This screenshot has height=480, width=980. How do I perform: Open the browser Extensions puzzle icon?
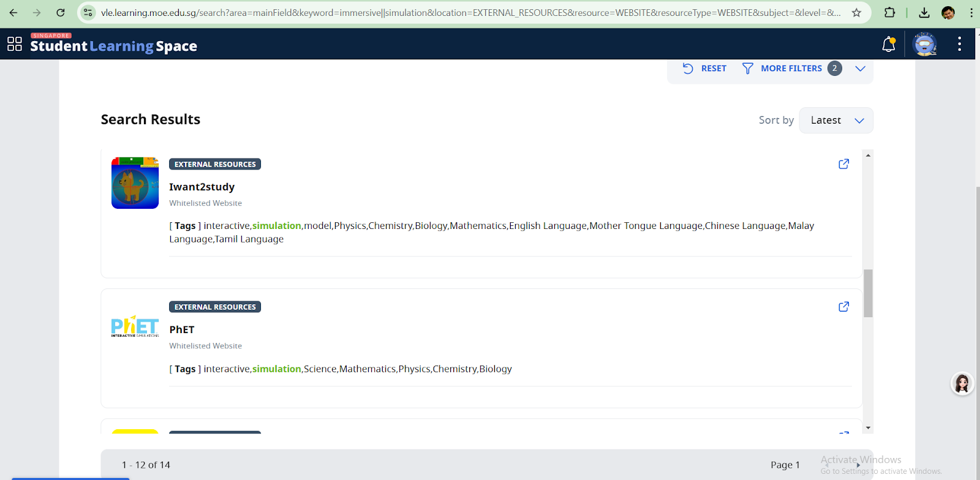[x=890, y=13]
